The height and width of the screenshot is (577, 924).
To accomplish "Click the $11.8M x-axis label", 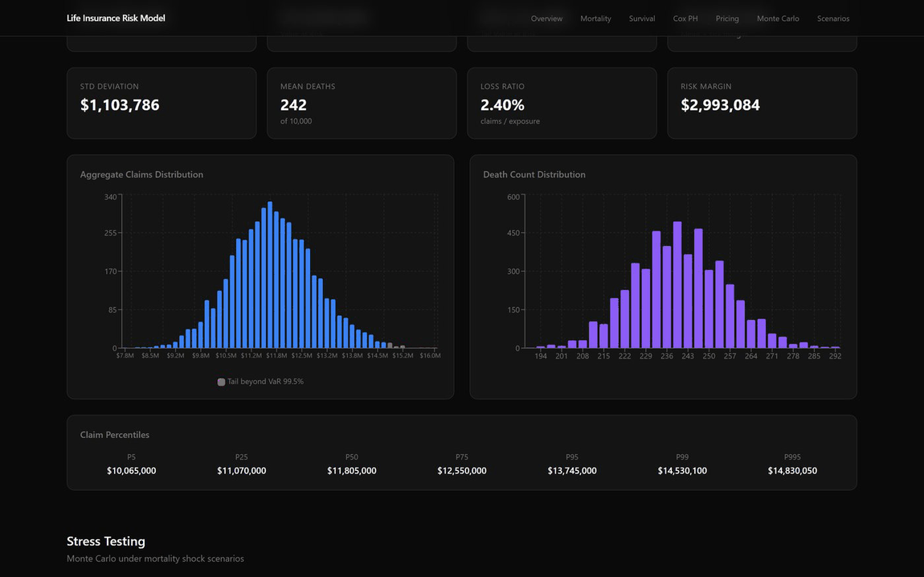I will pyautogui.click(x=276, y=355).
